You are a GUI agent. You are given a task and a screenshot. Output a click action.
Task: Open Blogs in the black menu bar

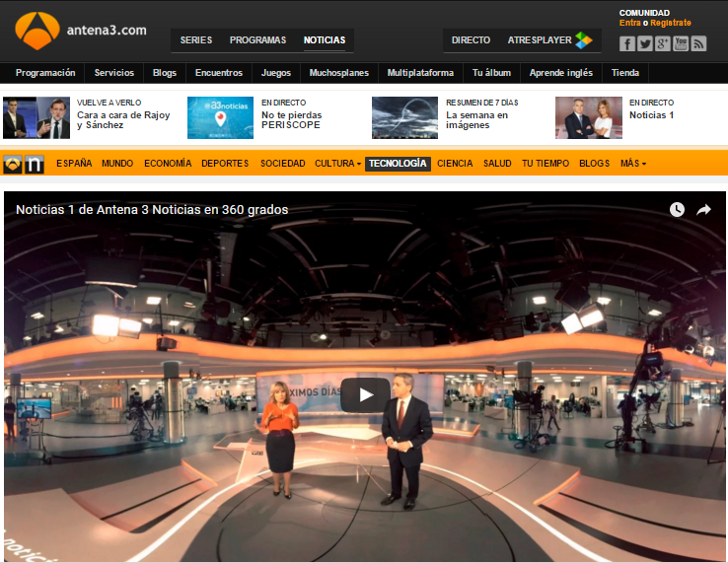(x=165, y=73)
